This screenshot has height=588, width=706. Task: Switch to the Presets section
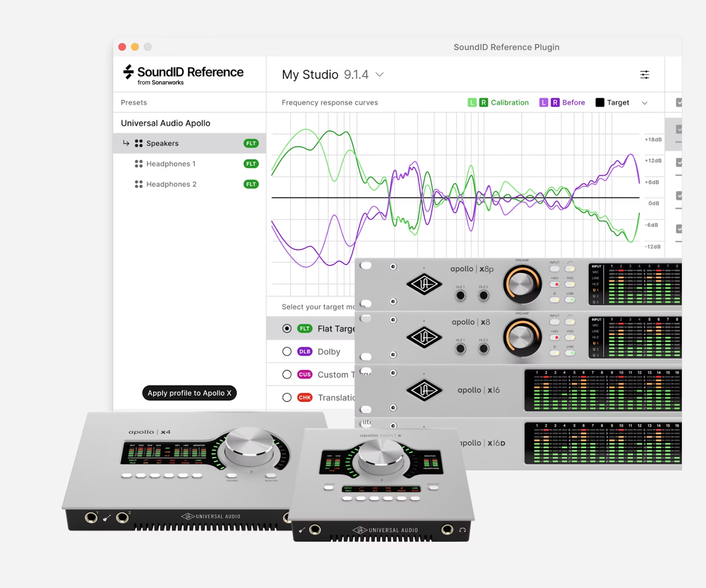[134, 102]
